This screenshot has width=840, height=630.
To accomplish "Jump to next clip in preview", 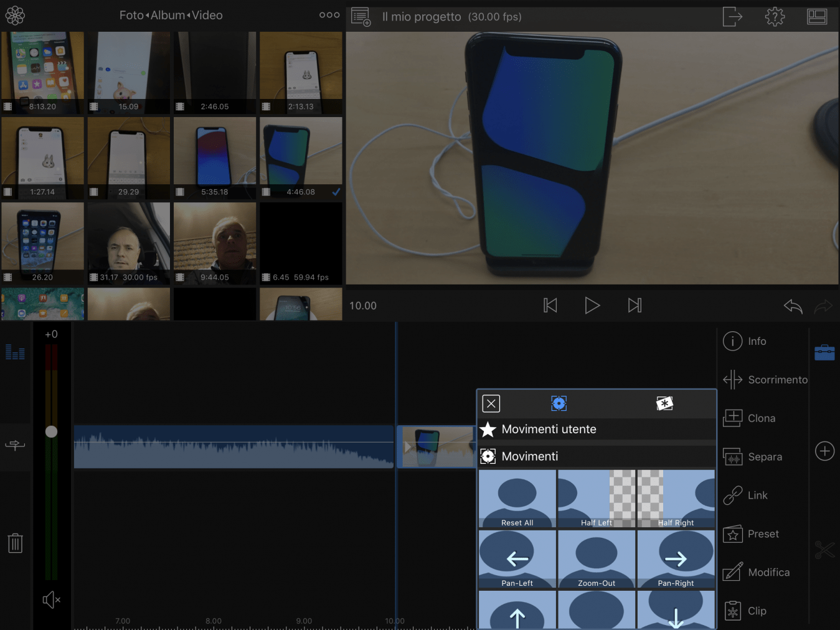I will (635, 306).
